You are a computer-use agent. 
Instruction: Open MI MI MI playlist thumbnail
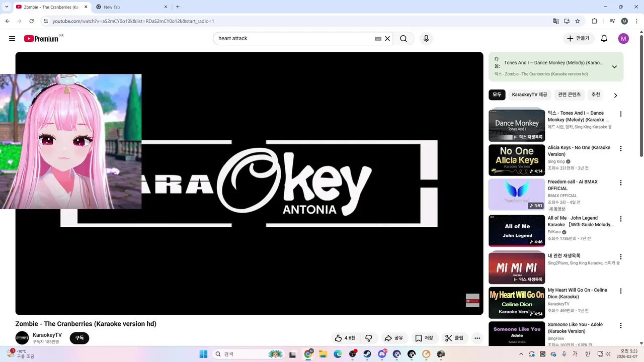(517, 267)
